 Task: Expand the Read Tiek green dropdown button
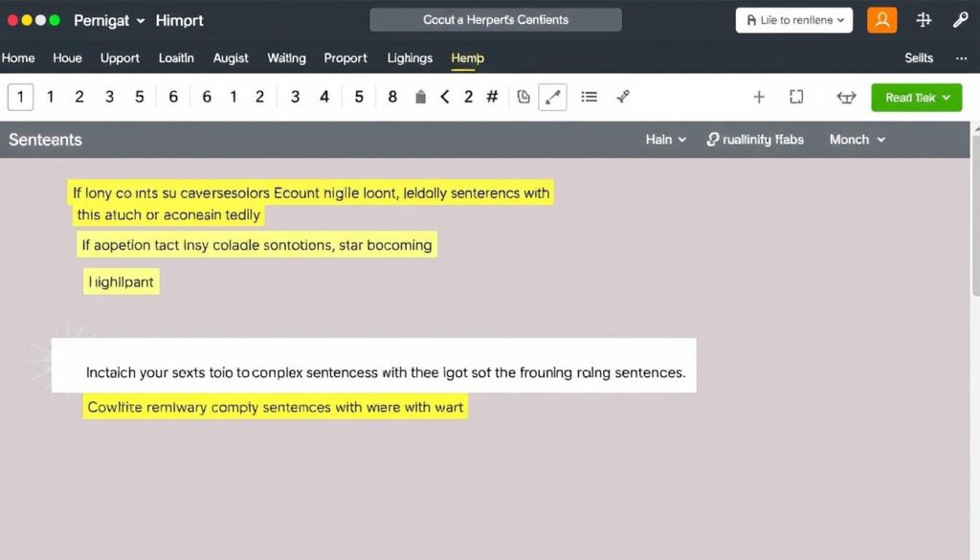[917, 98]
